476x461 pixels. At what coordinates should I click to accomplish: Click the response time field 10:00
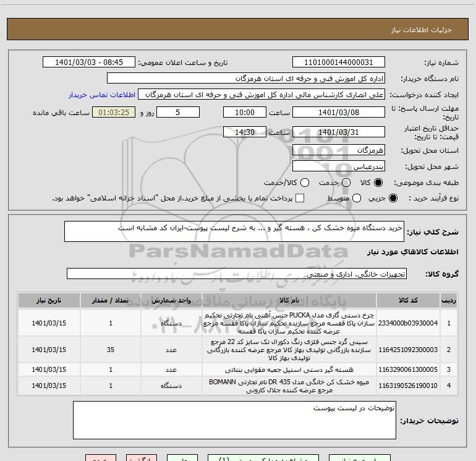pyautogui.click(x=245, y=113)
